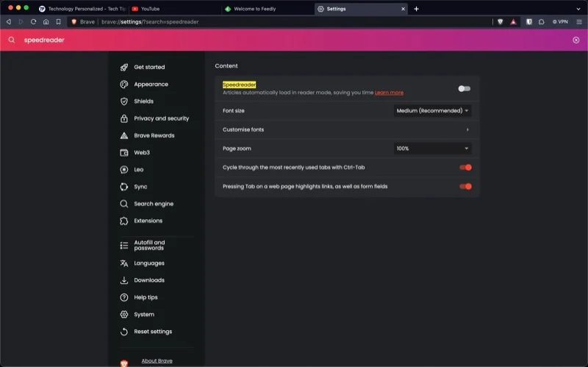Enable the Speedreader toggle
The height and width of the screenshot is (367, 588).
[465, 88]
